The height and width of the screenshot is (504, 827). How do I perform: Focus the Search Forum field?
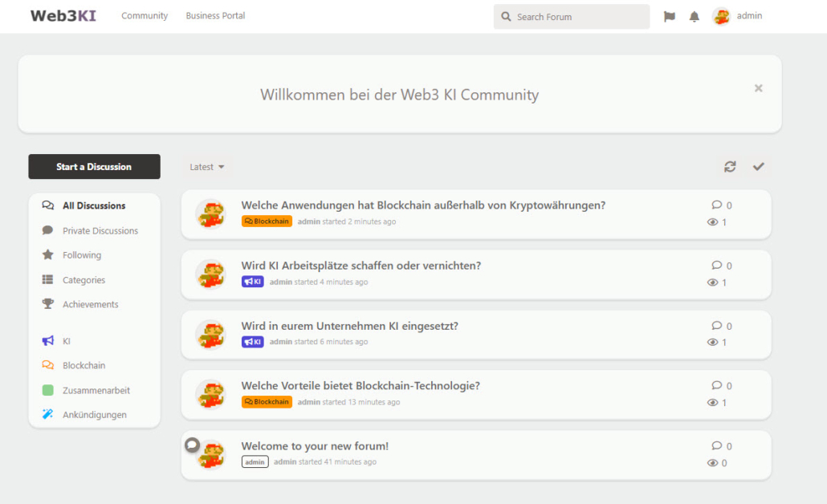pyautogui.click(x=572, y=16)
